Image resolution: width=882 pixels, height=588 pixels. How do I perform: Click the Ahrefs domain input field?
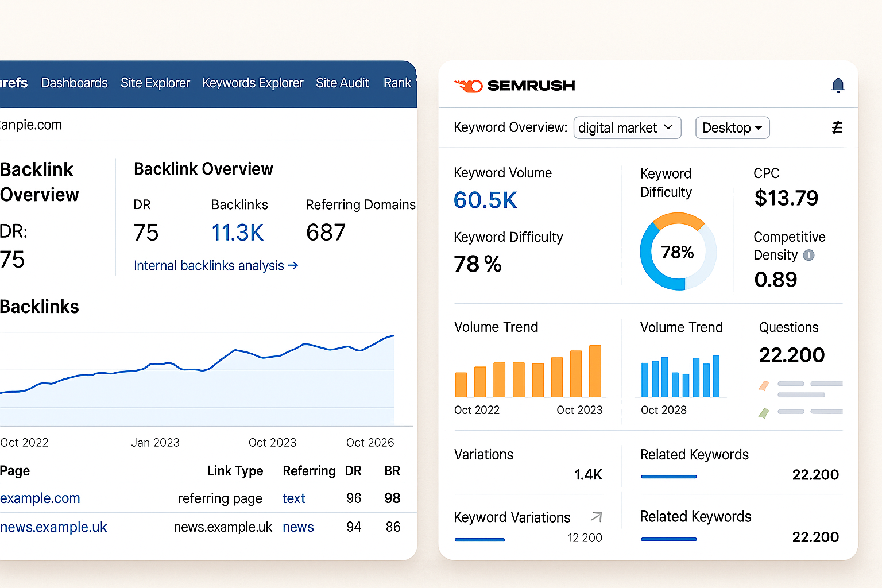point(208,125)
